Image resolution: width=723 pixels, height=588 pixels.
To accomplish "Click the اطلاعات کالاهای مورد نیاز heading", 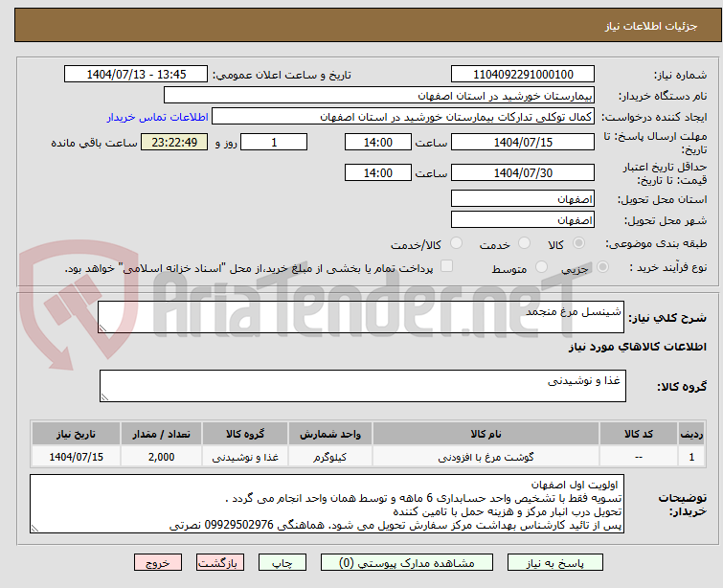I will pyautogui.click(x=637, y=347).
